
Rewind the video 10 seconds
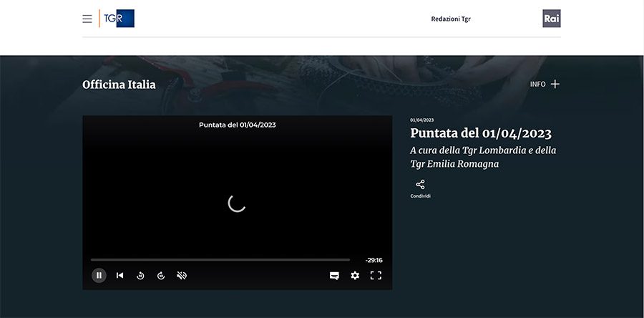140,276
